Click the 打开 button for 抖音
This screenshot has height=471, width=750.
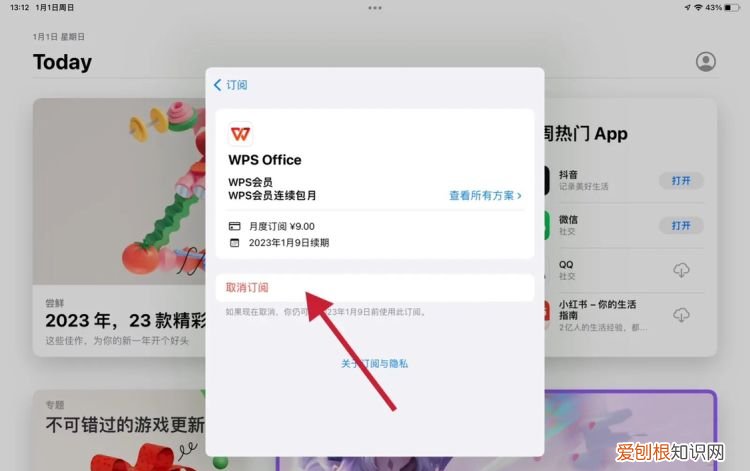(x=681, y=181)
